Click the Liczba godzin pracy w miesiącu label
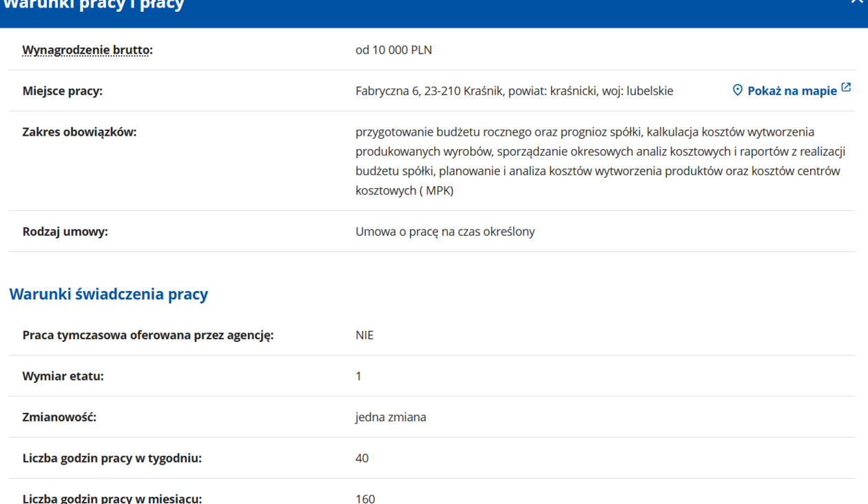 click(x=112, y=498)
